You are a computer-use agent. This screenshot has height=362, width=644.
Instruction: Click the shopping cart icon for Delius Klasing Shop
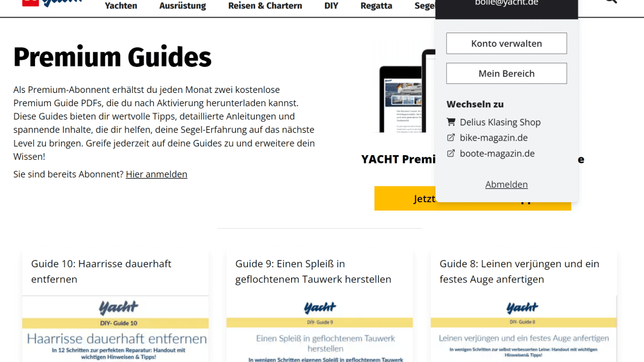451,122
